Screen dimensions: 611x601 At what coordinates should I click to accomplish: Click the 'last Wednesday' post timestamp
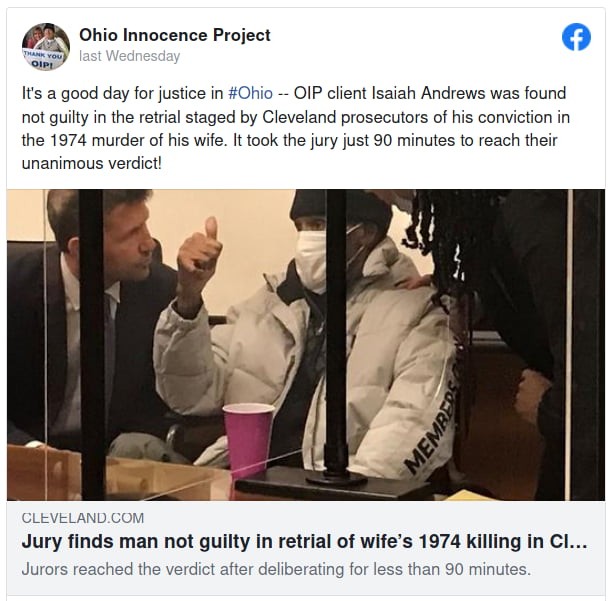point(129,56)
